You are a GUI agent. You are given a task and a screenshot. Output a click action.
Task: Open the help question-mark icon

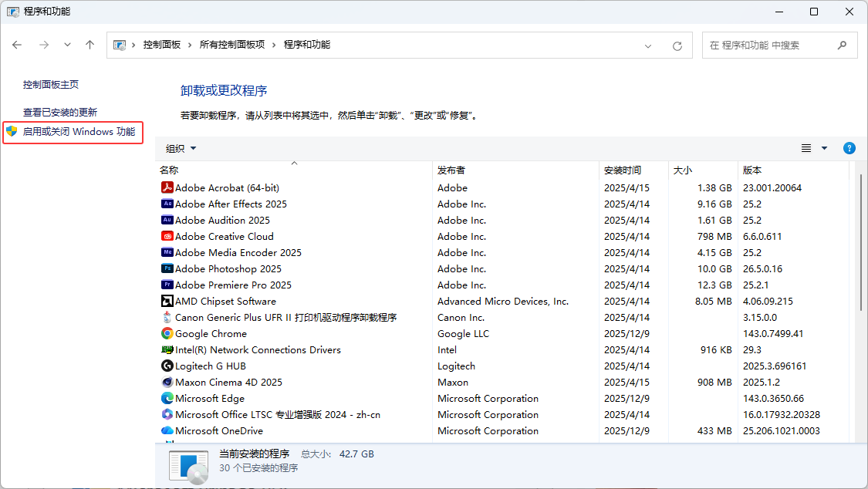pyautogui.click(x=849, y=147)
